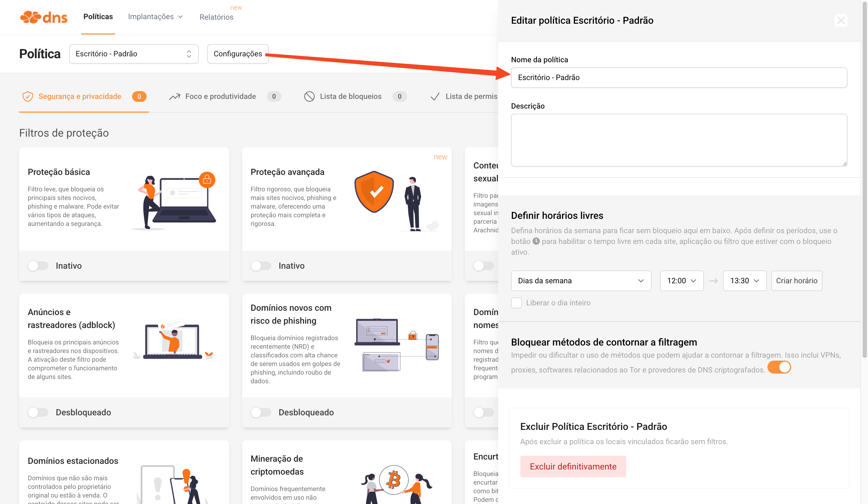Disable Bloquear métodos de contornar a filtragem toggle
The height and width of the screenshot is (504, 868).
coord(779,367)
